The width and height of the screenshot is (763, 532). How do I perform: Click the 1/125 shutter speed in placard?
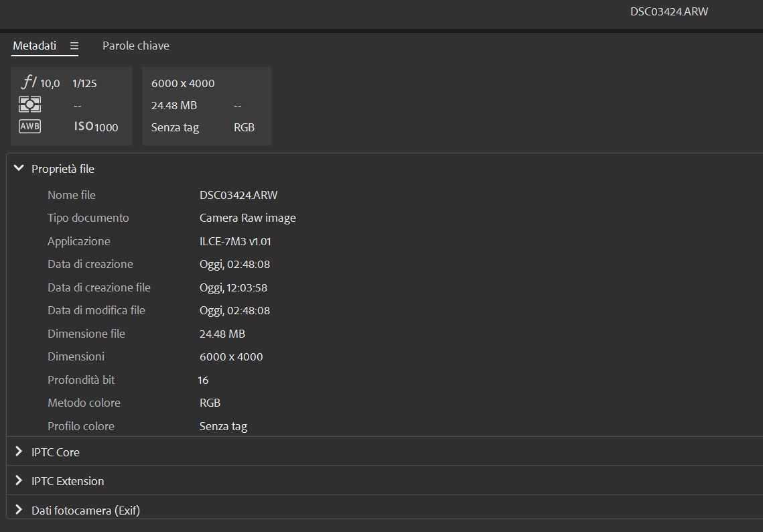click(x=84, y=83)
